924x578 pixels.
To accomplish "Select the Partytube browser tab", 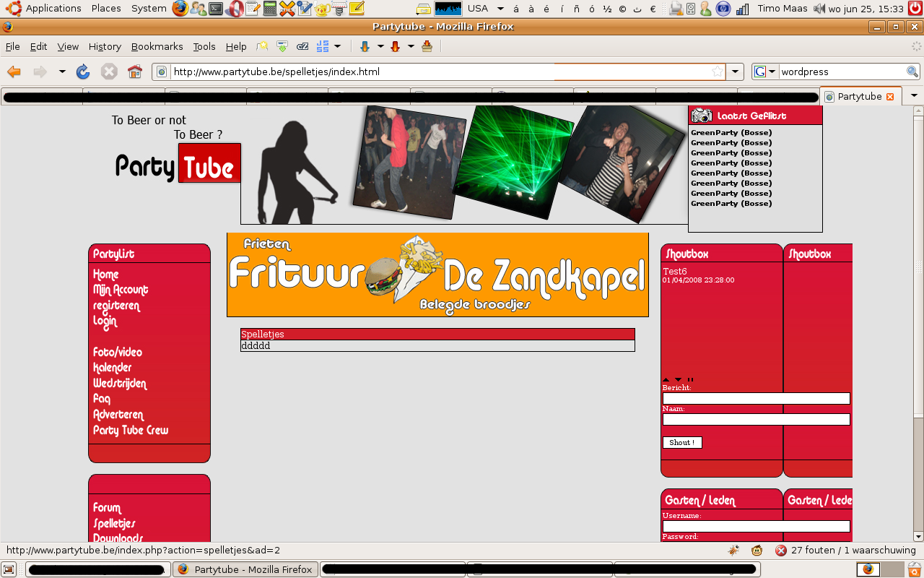I will coord(860,96).
